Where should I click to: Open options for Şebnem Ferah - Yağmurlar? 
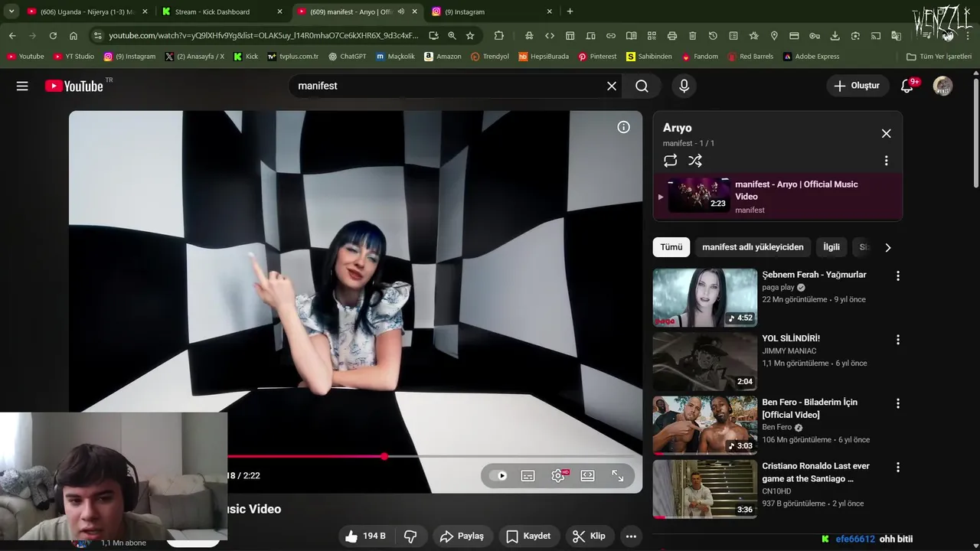(898, 275)
